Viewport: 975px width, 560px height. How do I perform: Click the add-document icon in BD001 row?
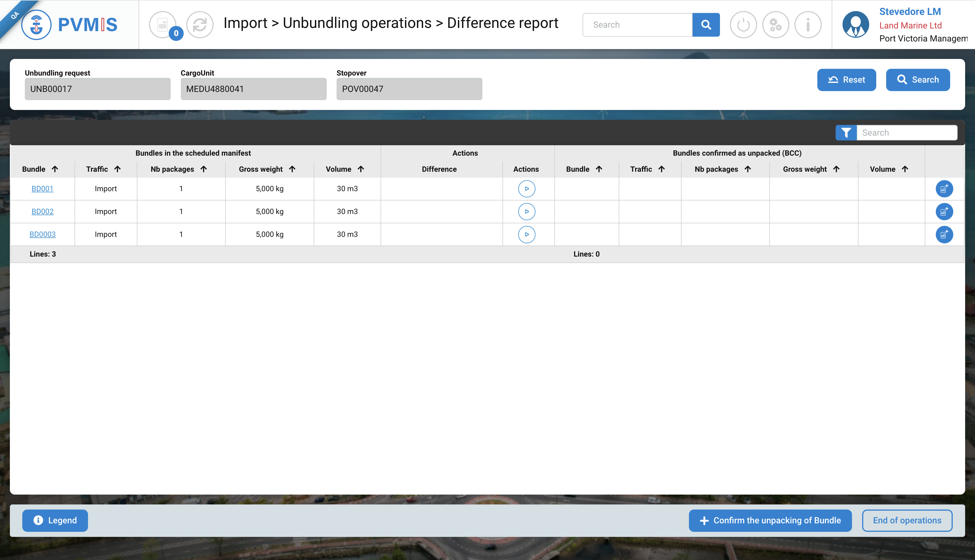click(944, 188)
